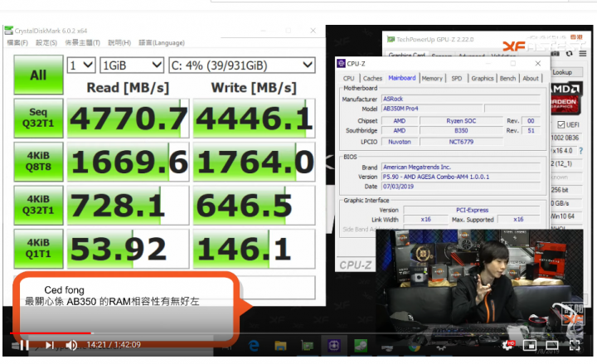Image resolution: width=597 pixels, height=364 pixels.
Task: Open GPU-Z from the taskbar
Action: pos(307,346)
